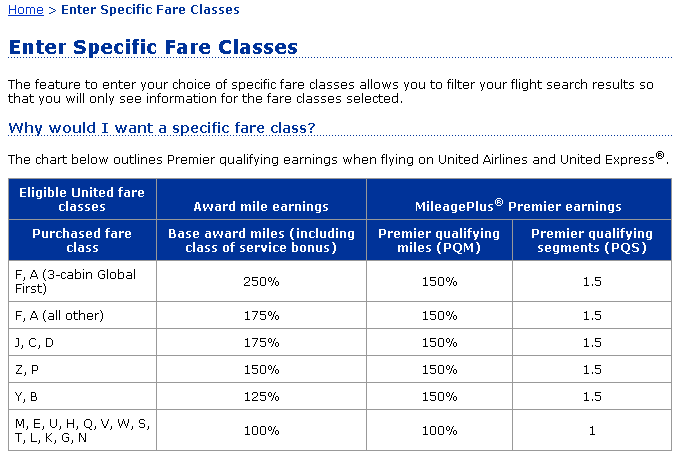Select the 'Award mile earnings' header cell
Viewport: 680px width, 456px height.
tap(261, 207)
